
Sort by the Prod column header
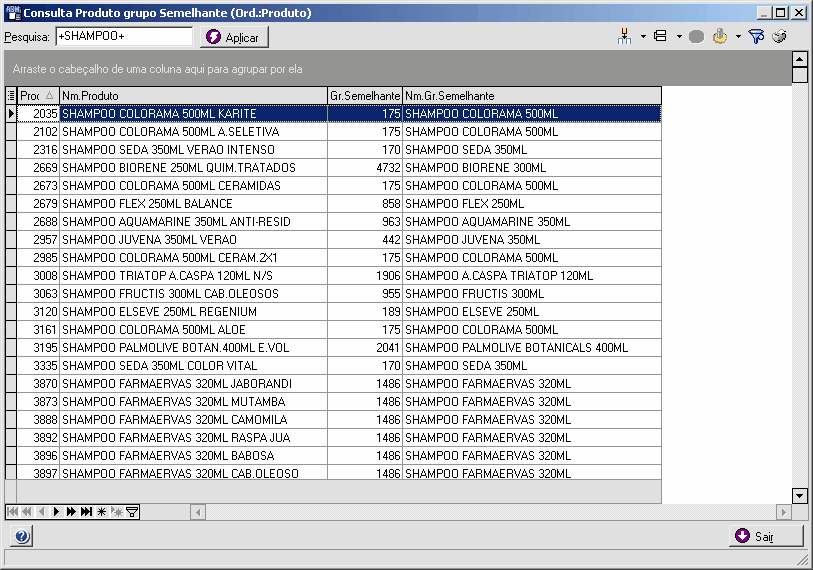click(x=38, y=95)
